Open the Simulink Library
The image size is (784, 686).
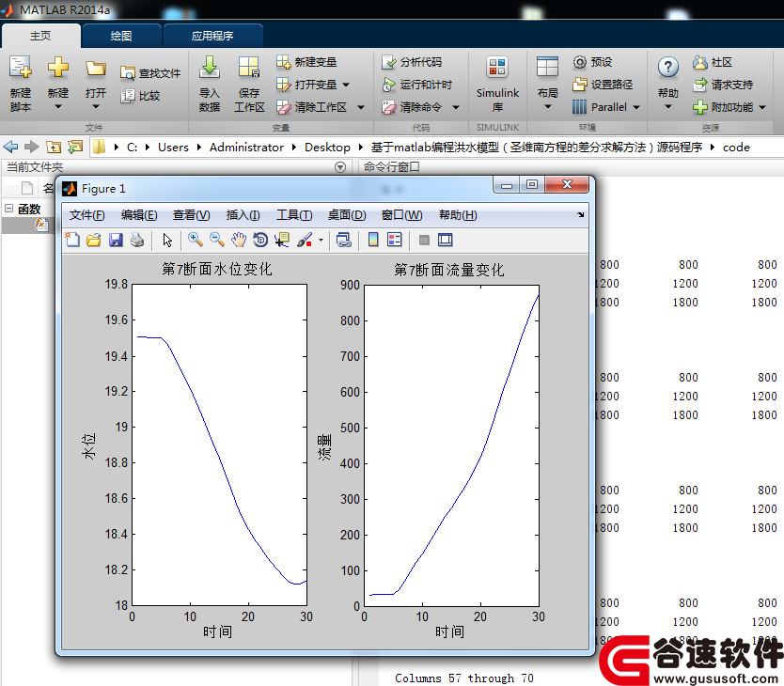(x=497, y=84)
